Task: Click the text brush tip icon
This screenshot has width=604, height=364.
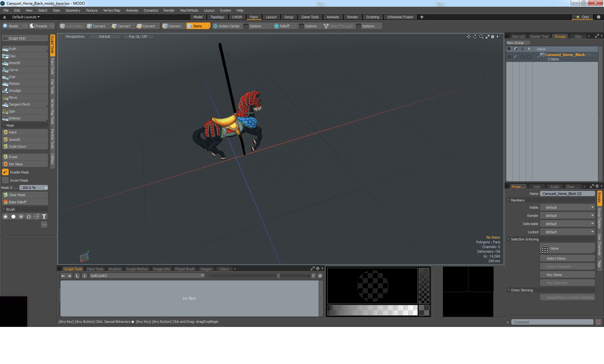Action: pyautogui.click(x=44, y=217)
